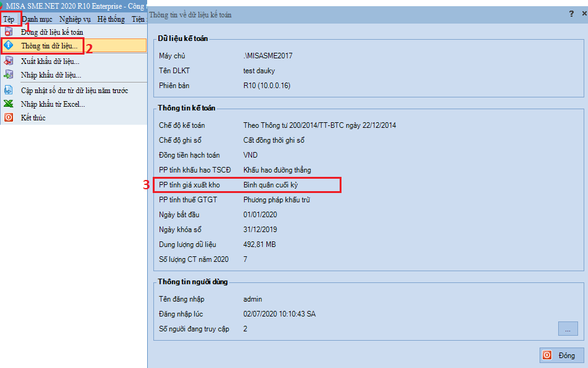
Task: Click the Excel icon beside Nhập khẩu từ Excel
Action: tap(9, 104)
